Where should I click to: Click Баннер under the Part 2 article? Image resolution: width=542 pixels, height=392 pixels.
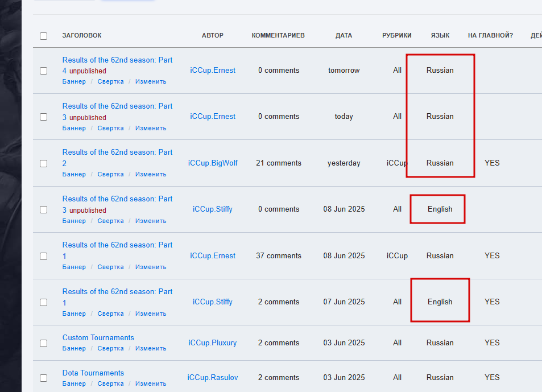(74, 174)
